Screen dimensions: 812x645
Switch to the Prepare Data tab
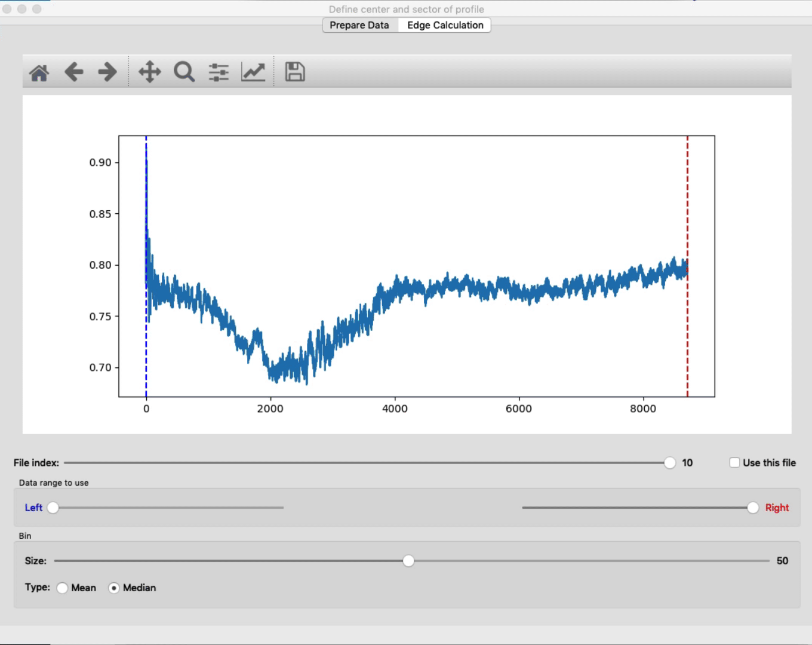(359, 25)
